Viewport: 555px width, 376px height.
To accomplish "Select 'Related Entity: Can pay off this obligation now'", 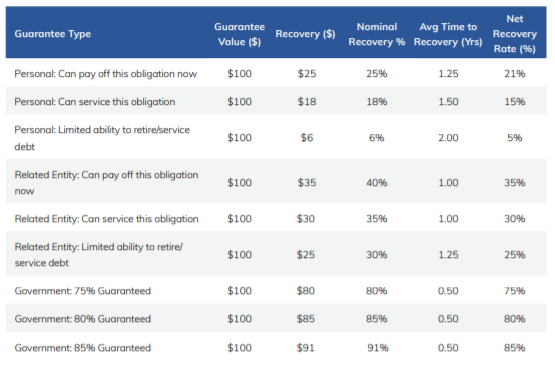I will (x=106, y=183).
